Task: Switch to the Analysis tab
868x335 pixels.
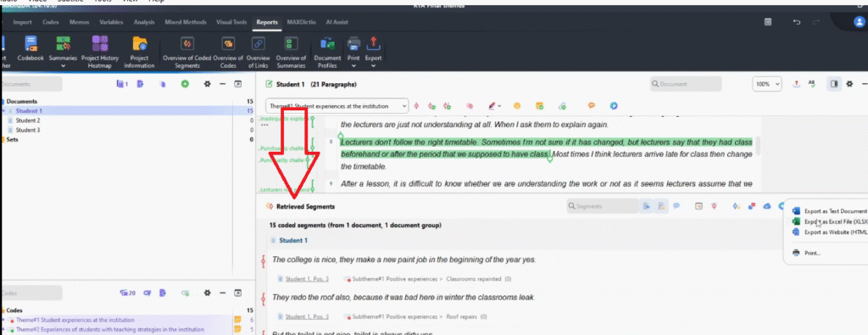Action: click(144, 22)
